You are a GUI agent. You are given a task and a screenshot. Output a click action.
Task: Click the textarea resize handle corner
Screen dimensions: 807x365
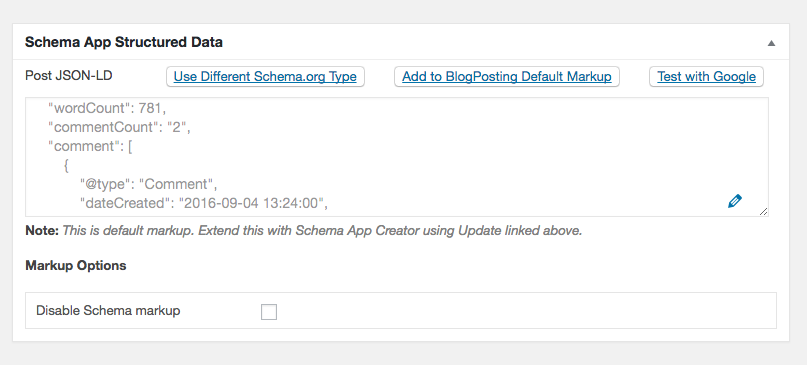(763, 211)
